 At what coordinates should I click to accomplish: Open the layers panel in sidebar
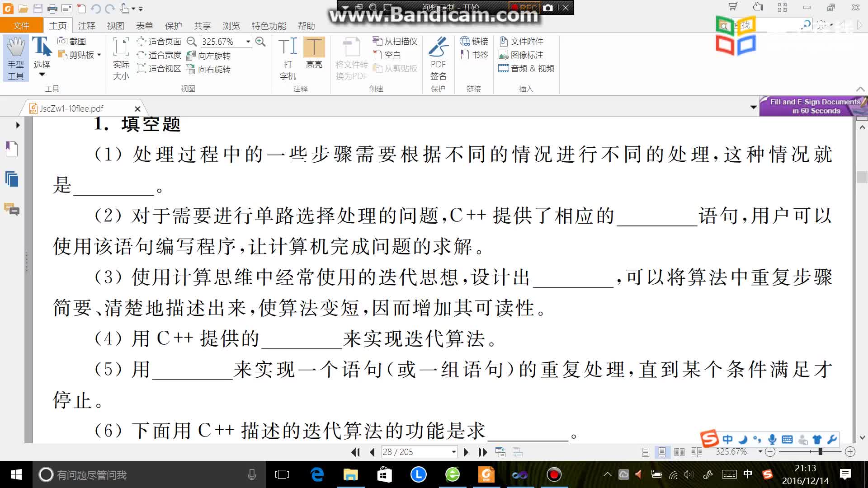pos(12,179)
